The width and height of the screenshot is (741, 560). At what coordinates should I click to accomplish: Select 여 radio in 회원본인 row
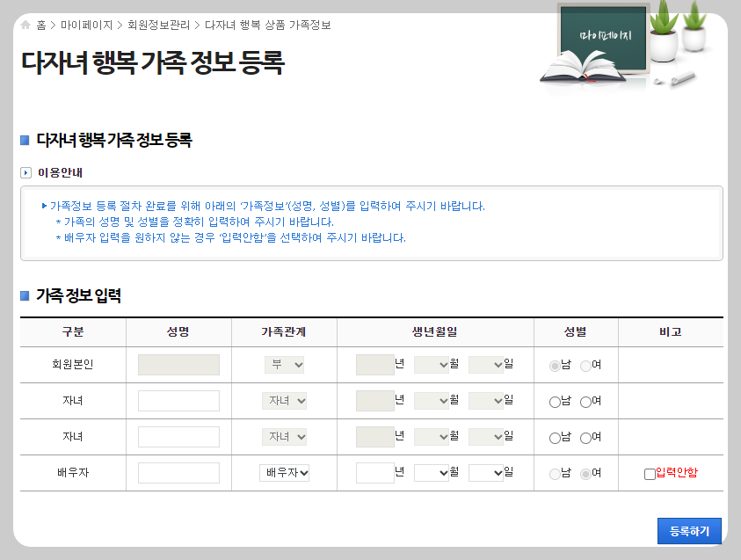(x=585, y=366)
